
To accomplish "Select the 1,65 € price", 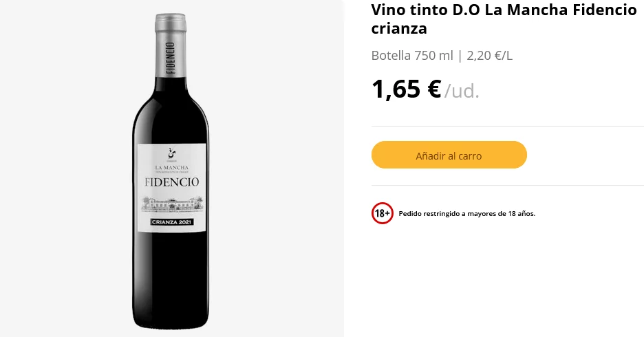I will tap(406, 89).
